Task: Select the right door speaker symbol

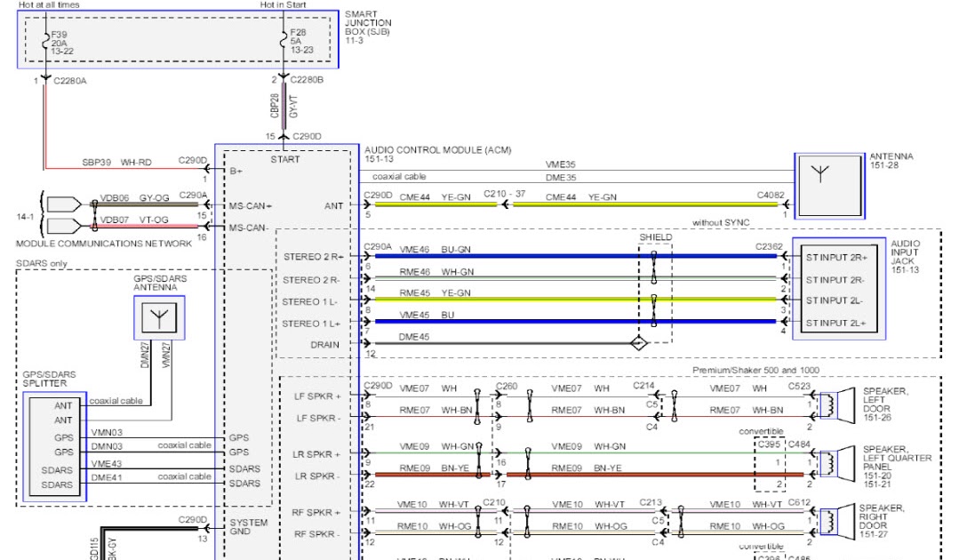Action: click(837, 522)
